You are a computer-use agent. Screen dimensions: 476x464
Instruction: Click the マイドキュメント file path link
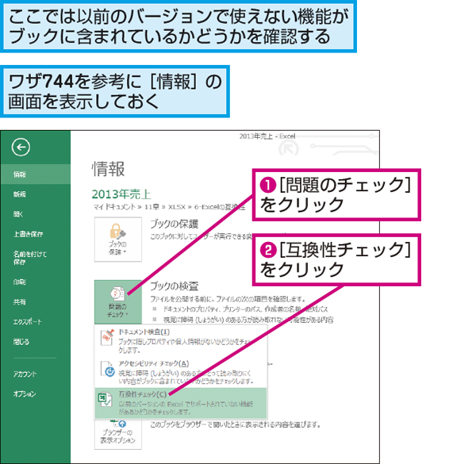[x=157, y=204]
